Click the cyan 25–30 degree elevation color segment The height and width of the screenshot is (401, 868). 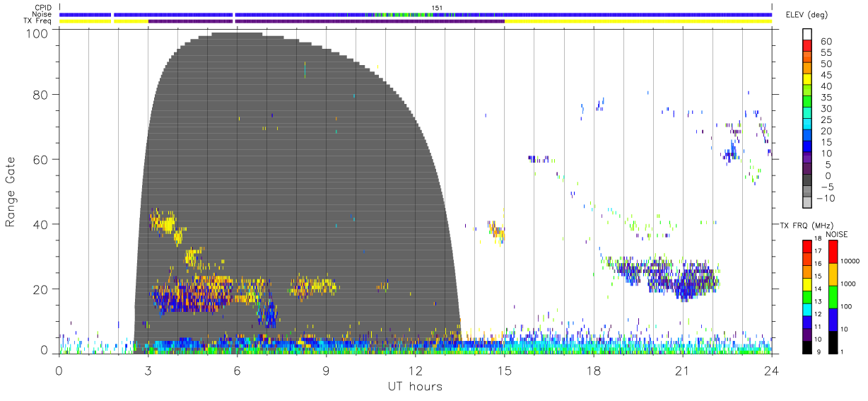click(807, 115)
